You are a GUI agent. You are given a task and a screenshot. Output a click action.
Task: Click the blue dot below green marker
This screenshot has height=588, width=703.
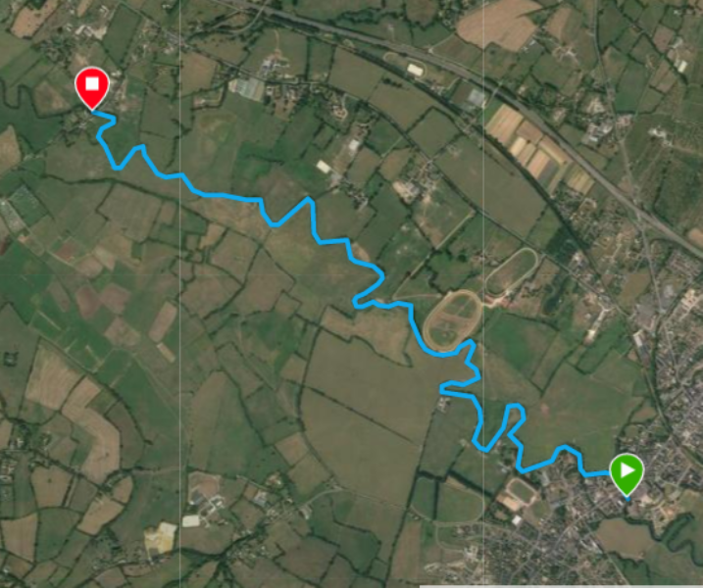point(628,499)
